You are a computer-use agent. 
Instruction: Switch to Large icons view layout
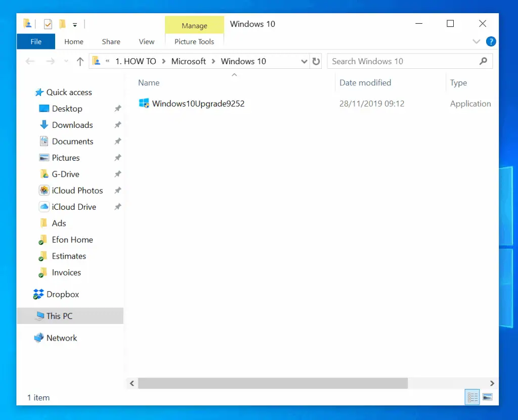point(488,397)
